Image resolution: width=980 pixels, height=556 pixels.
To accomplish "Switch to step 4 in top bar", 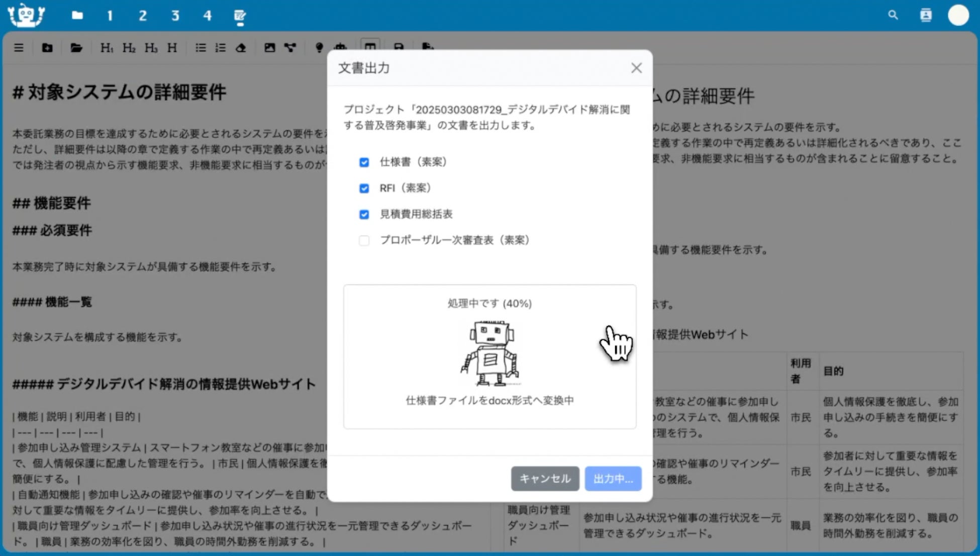I will coord(207,16).
